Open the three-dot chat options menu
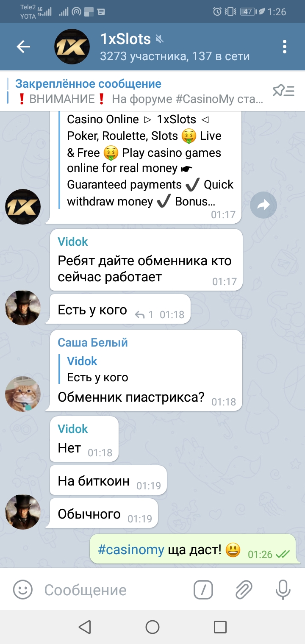 coord(285,47)
